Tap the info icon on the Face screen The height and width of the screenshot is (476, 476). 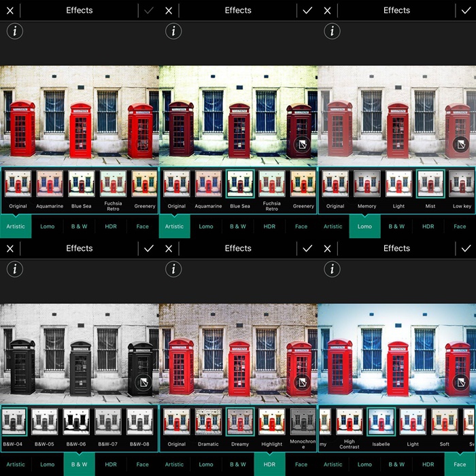(x=332, y=269)
